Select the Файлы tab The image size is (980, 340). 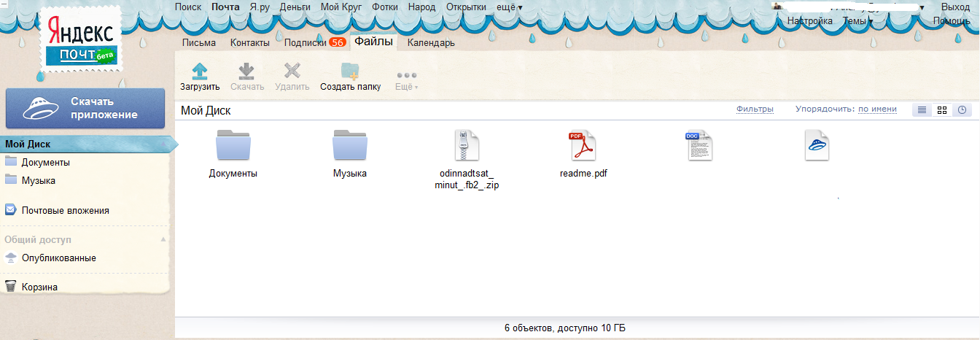pyautogui.click(x=374, y=42)
